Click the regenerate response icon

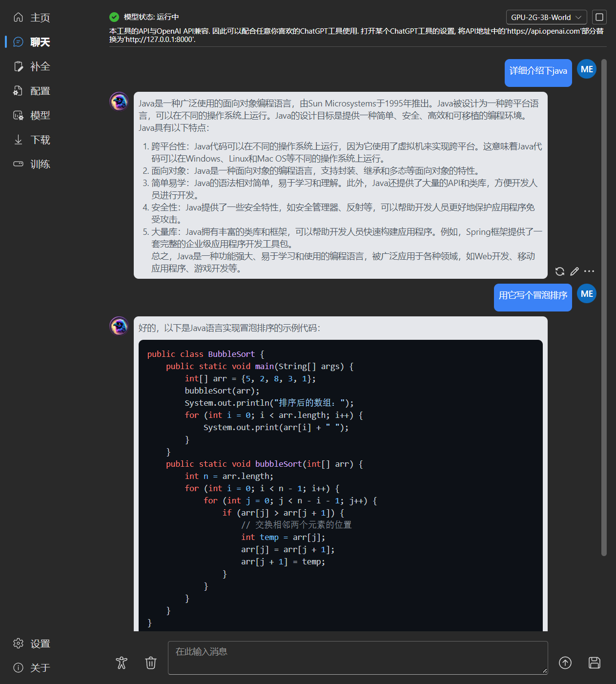pos(560,271)
